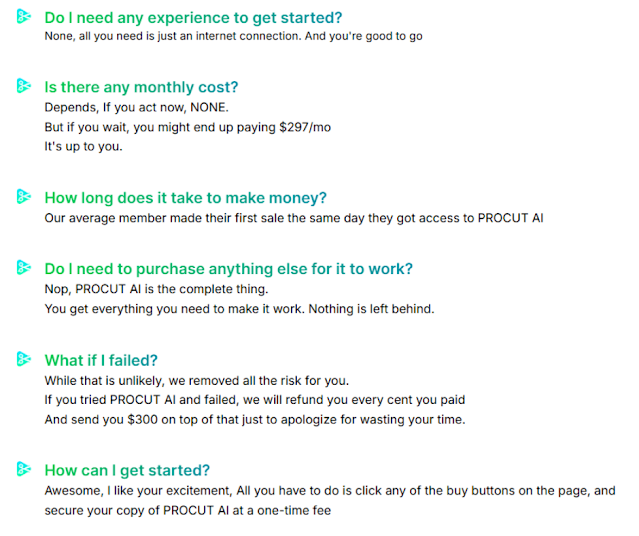Click the "What if I failed?" heading
The width and height of the screenshot is (639, 536).
point(101,360)
